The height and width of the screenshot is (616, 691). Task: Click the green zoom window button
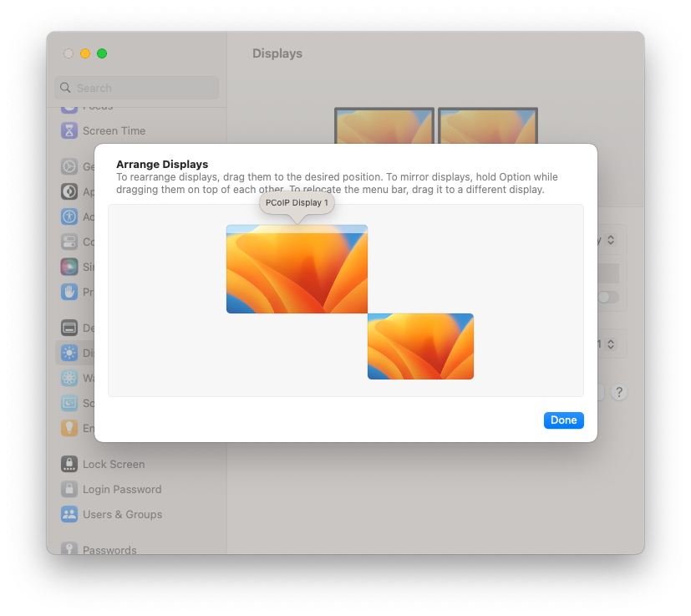tap(102, 53)
